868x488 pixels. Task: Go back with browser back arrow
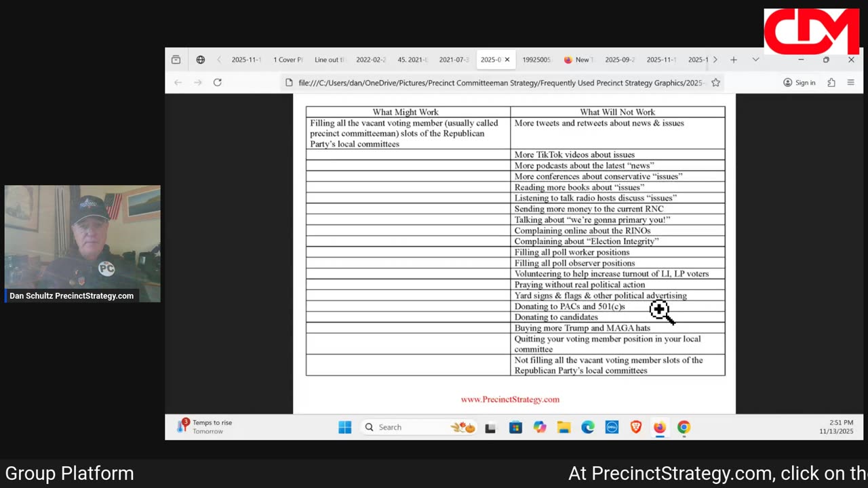pyautogui.click(x=178, y=82)
